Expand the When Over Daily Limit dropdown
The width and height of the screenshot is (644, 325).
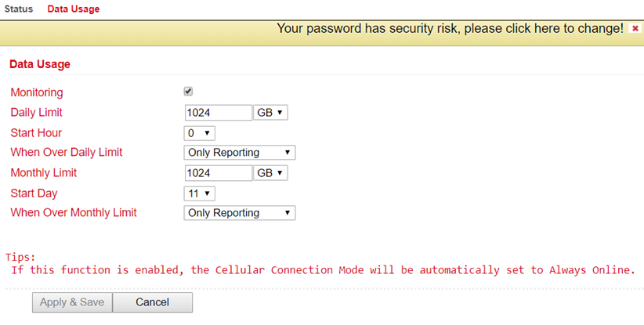240,153
